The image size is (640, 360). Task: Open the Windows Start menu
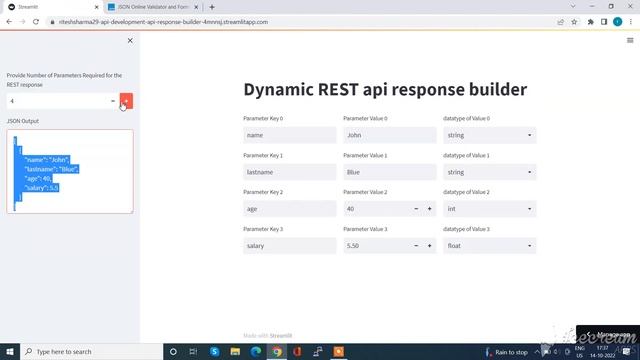10,351
